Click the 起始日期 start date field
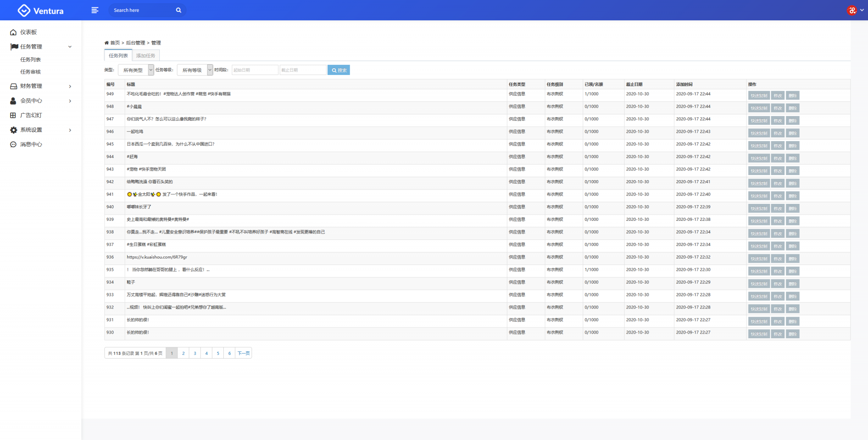Image resolution: width=868 pixels, height=440 pixels. pyautogui.click(x=255, y=70)
